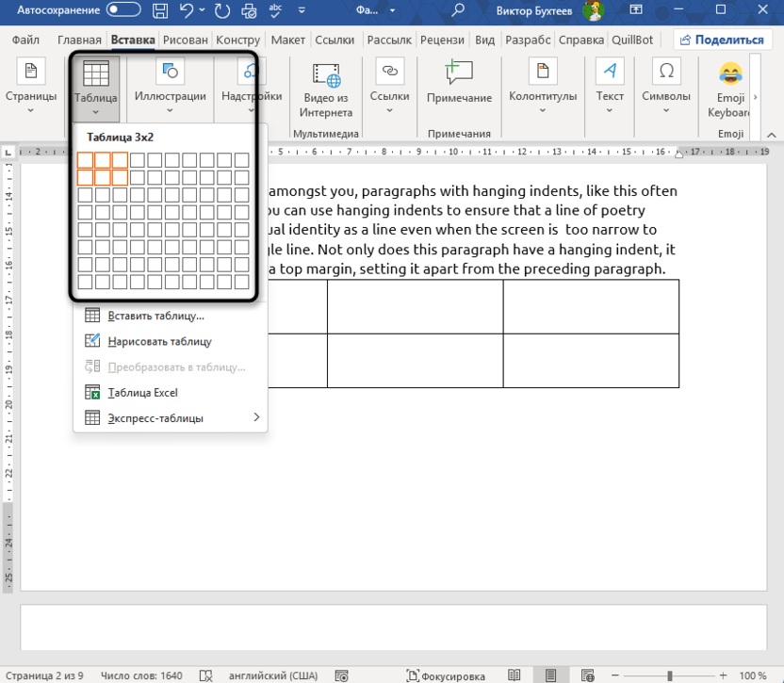Screen dimensions: 784x683
Task: Click bottom-middle cell of the document table
Action: click(415, 361)
